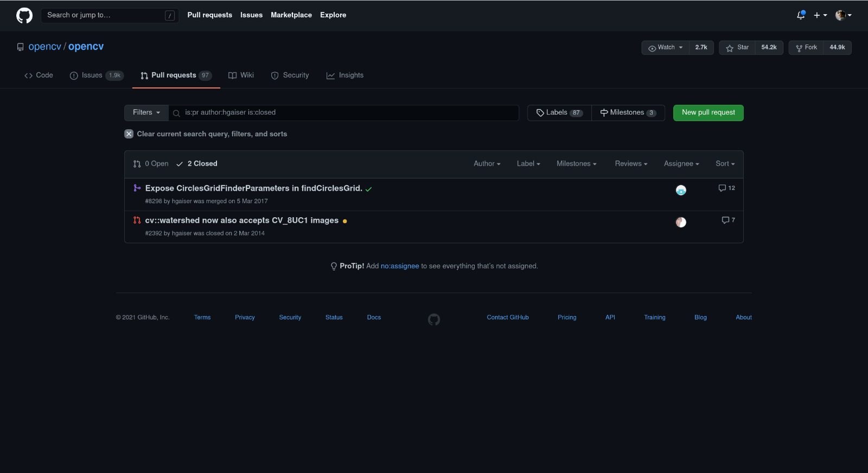
Task: Open the Privacy footer link
Action: coord(245,318)
